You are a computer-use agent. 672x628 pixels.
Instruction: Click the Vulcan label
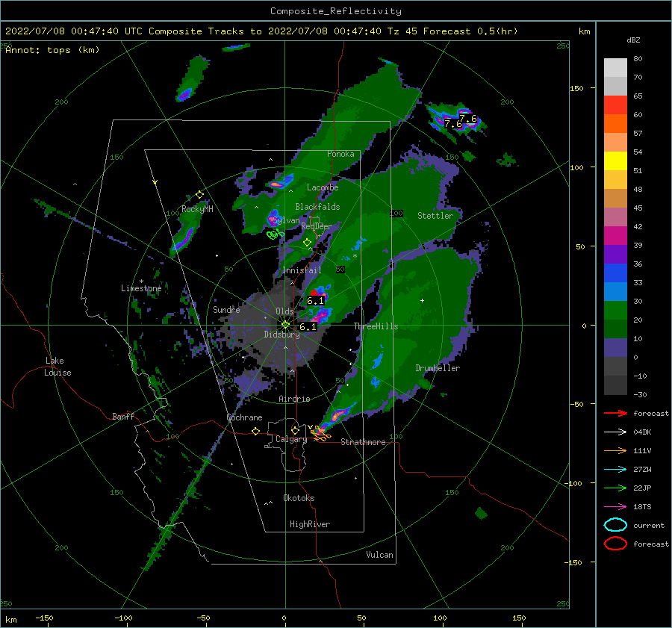click(x=379, y=555)
